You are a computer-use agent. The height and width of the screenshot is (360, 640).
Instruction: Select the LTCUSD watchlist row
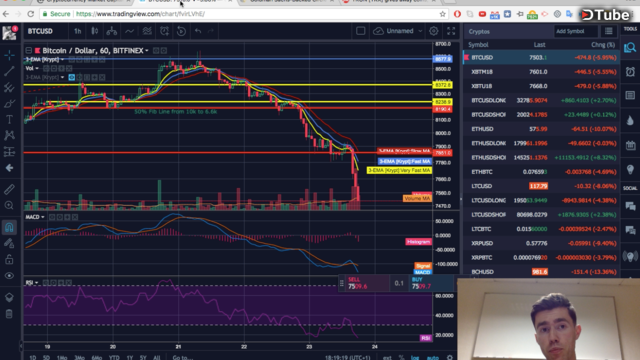coord(541,186)
